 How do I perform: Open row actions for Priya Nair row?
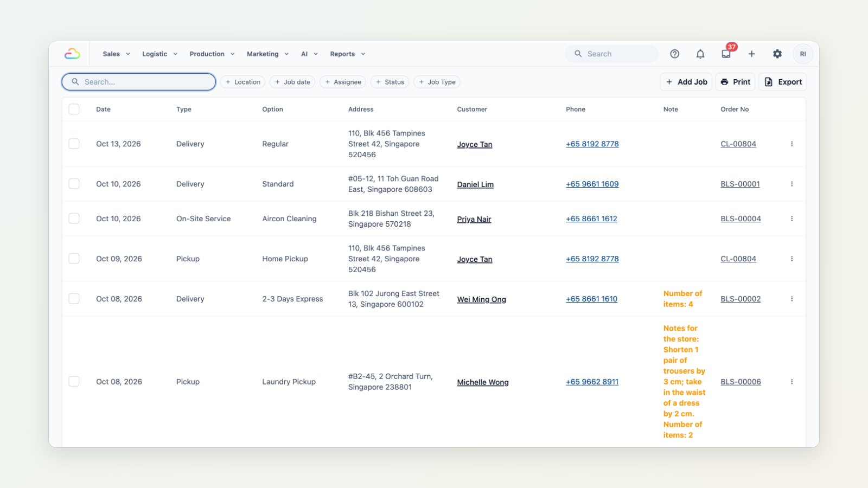point(792,219)
